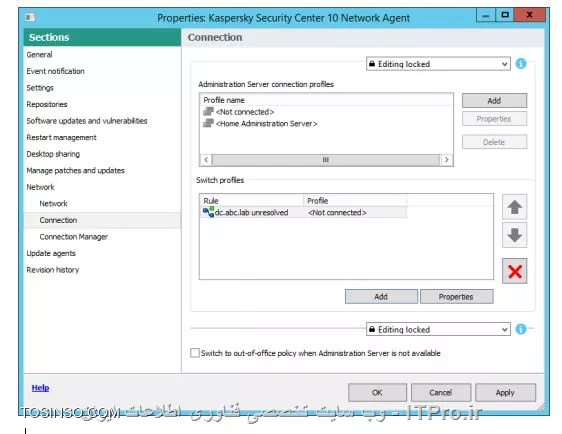The width and height of the screenshot is (562, 434).
Task: Click the Profile column header in Switch profiles
Action: 355,200
